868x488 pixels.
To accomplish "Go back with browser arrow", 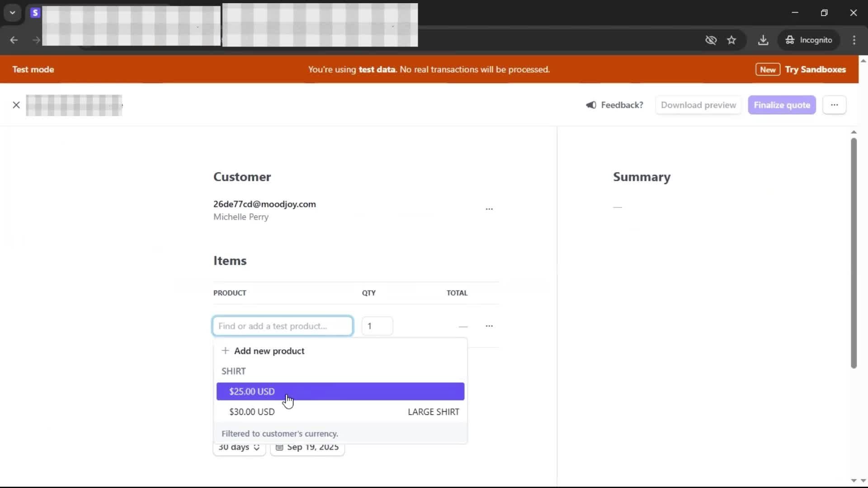I will (x=14, y=40).
